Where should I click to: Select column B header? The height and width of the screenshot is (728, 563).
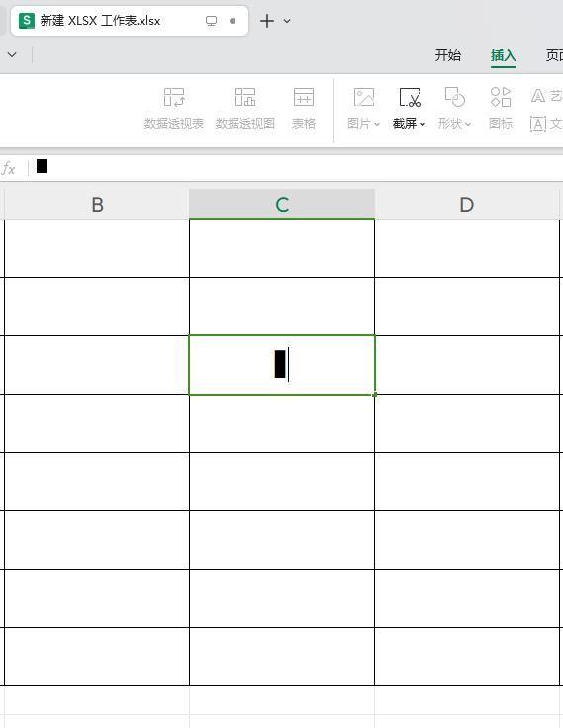(x=97, y=205)
